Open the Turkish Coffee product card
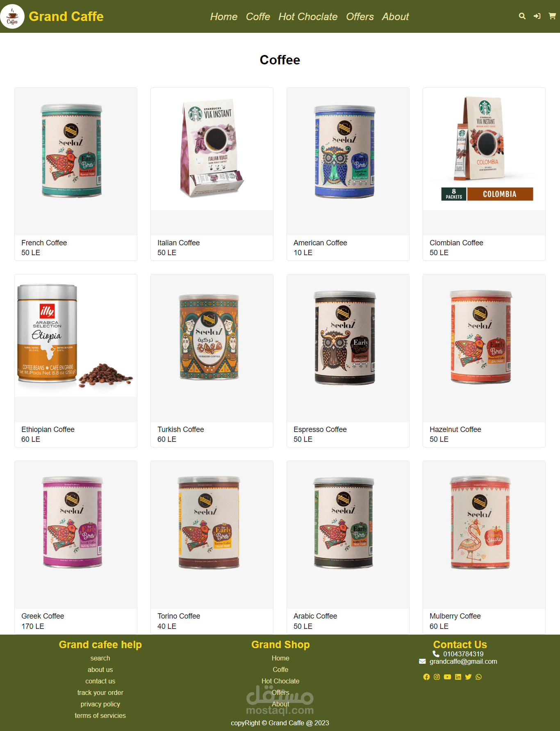The height and width of the screenshot is (731, 560). (212, 361)
